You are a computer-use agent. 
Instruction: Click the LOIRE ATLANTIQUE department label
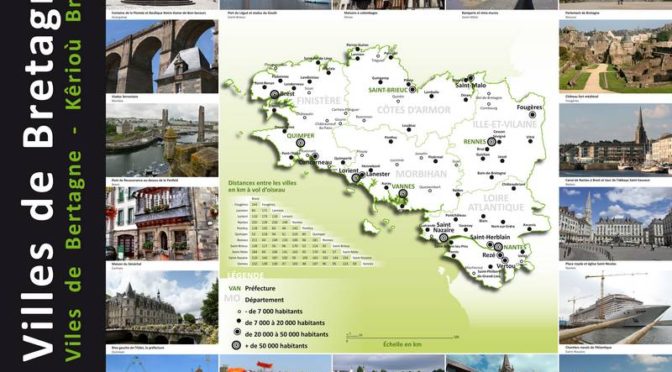pyautogui.click(x=495, y=203)
